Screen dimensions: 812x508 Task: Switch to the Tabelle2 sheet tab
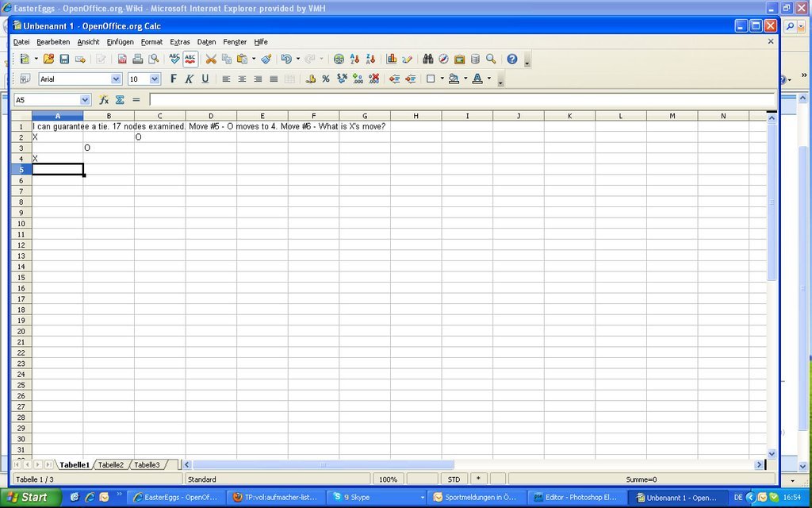(x=111, y=465)
